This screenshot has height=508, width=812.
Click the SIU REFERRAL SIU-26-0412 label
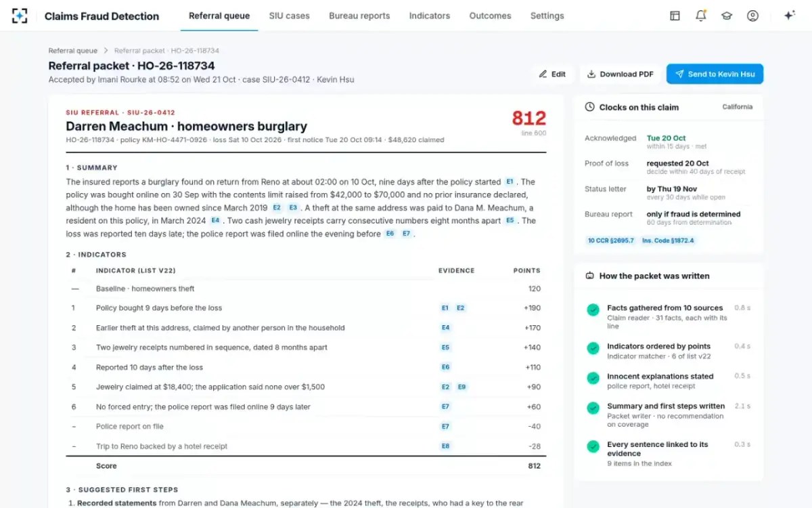(x=120, y=112)
